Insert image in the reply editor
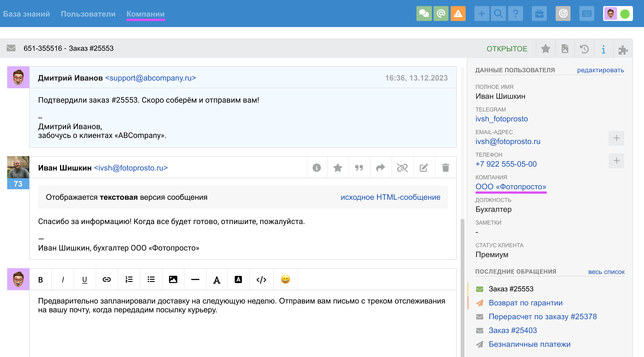This screenshot has width=644, height=357. [173, 279]
